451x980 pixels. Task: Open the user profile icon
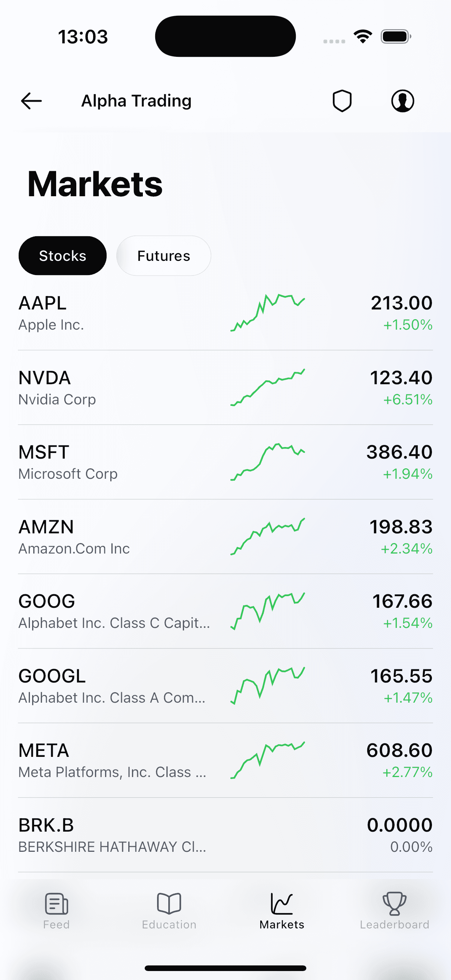pyautogui.click(x=403, y=101)
